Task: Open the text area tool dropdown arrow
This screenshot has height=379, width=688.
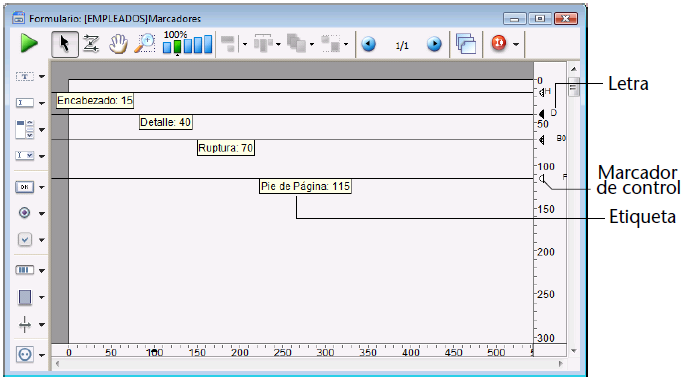Action: (42, 77)
